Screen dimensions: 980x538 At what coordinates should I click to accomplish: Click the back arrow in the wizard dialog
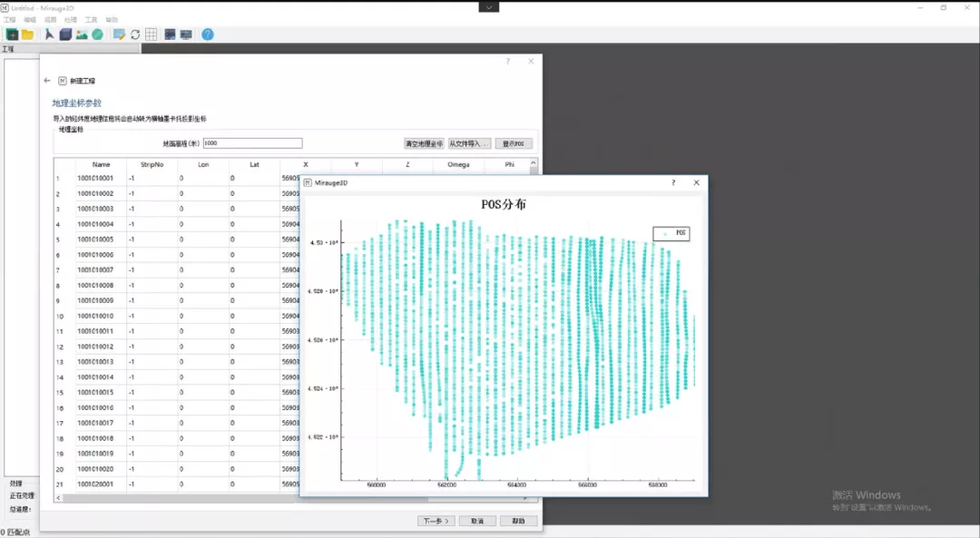point(47,81)
